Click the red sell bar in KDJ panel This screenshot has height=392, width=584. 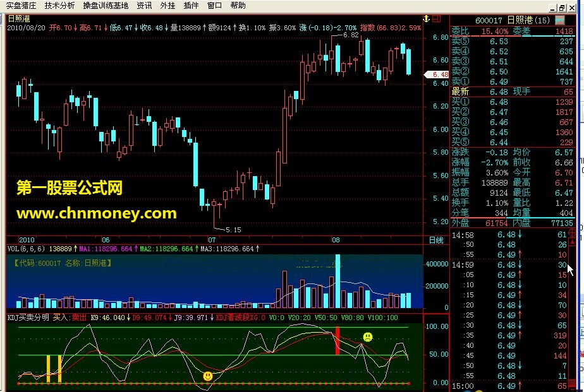click(338, 341)
